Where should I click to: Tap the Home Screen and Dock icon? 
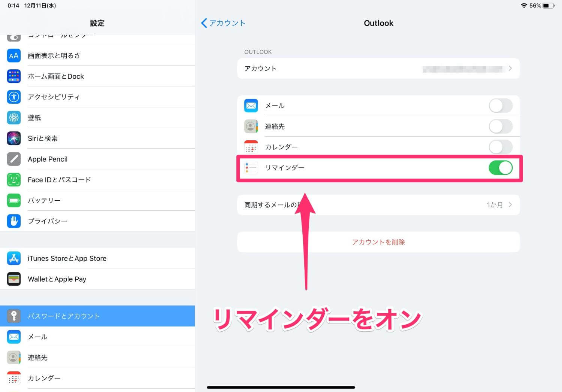14,76
